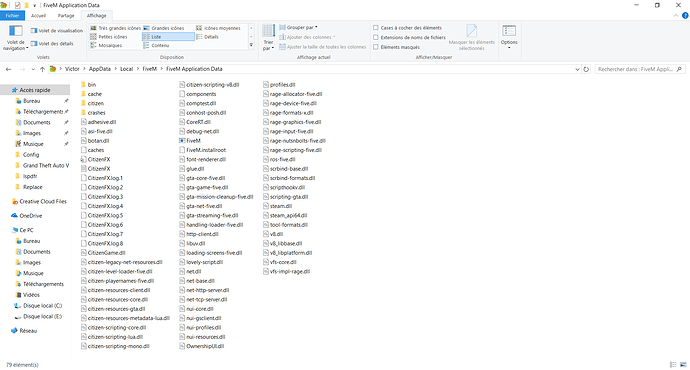Screen dimensions: 690x370
Task: Select Petites icônes layout
Action: 109,37
